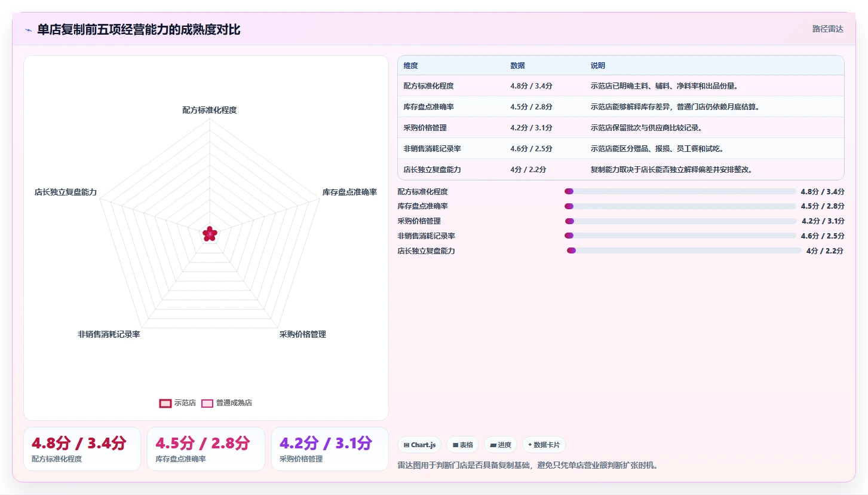The image size is (868, 495).
Task: Click the 配方标准化程度 progress bar
Action: (680, 191)
